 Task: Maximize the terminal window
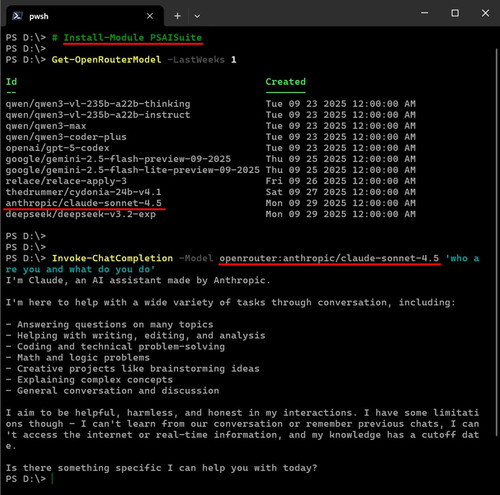coord(455,13)
